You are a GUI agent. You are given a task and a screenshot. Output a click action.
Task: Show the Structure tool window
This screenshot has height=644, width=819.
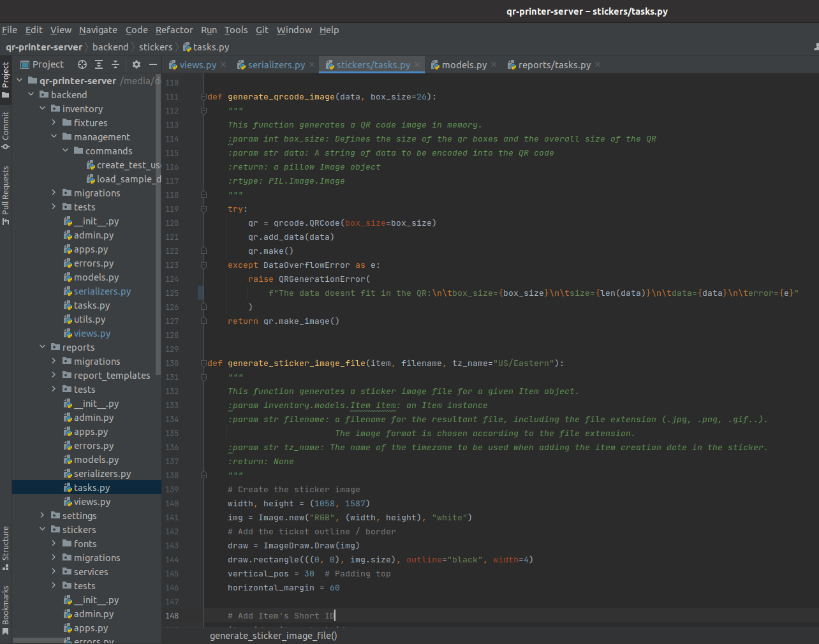[6, 547]
